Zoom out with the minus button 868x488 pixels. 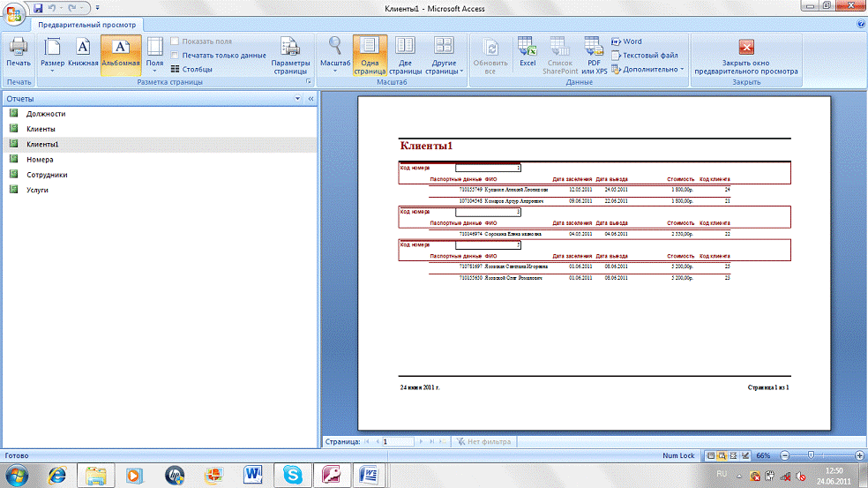784,455
